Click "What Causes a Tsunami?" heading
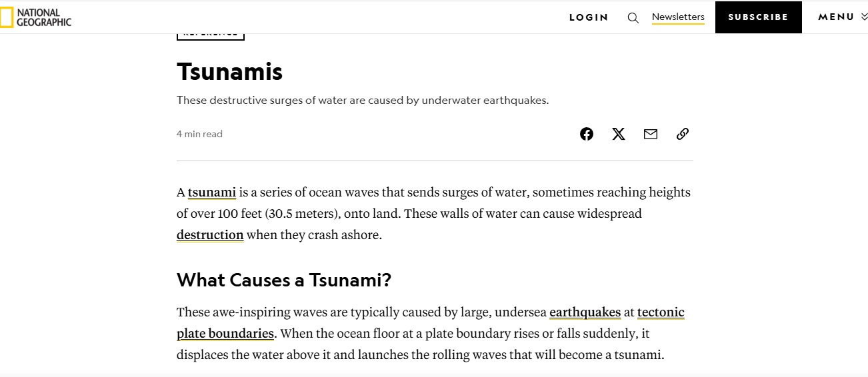Screen dimensions: 868x377 point(284,280)
